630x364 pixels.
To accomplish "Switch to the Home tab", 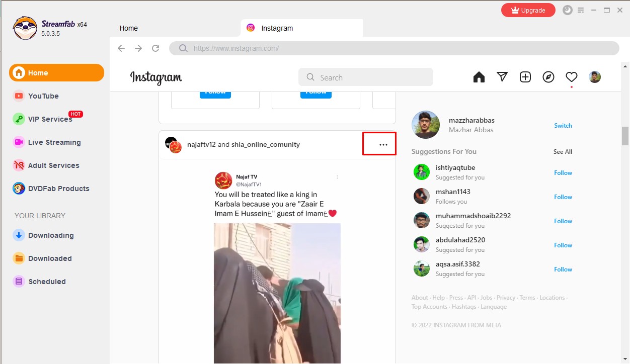I will [x=129, y=28].
